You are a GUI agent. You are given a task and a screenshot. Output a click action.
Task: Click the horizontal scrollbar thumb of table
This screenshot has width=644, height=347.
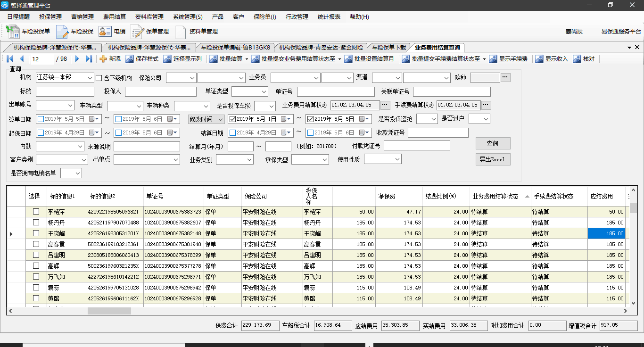point(109,311)
